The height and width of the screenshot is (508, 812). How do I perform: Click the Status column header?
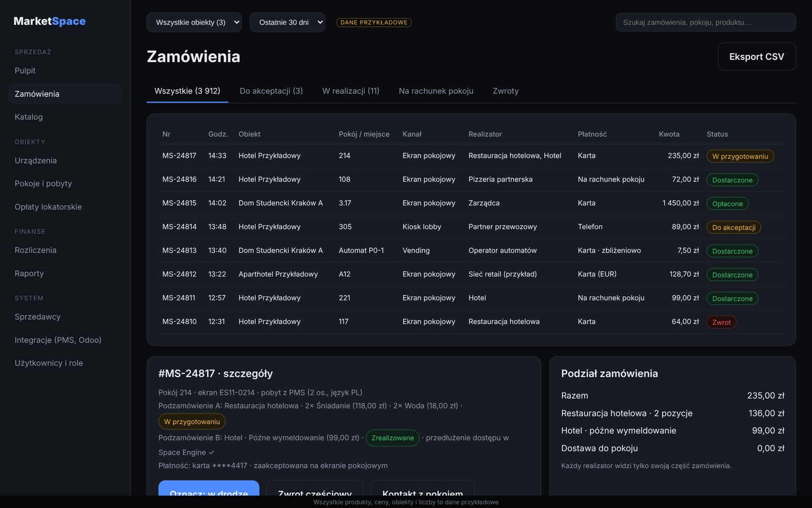pos(717,134)
